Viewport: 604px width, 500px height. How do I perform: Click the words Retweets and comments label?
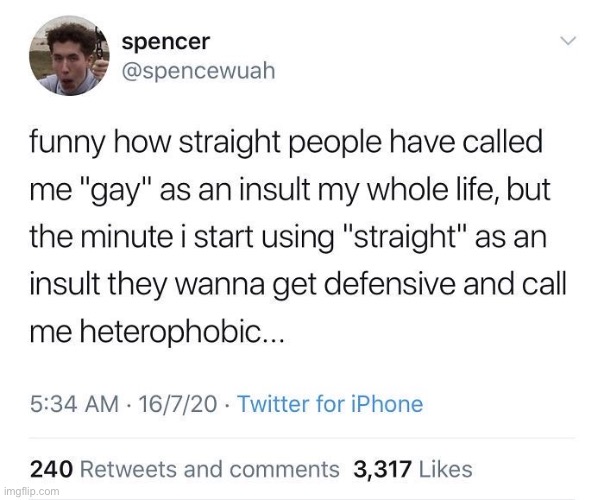210,469
